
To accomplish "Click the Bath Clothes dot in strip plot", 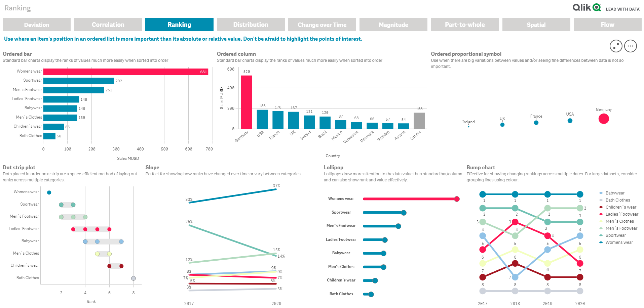I will pyautogui.click(x=134, y=278).
